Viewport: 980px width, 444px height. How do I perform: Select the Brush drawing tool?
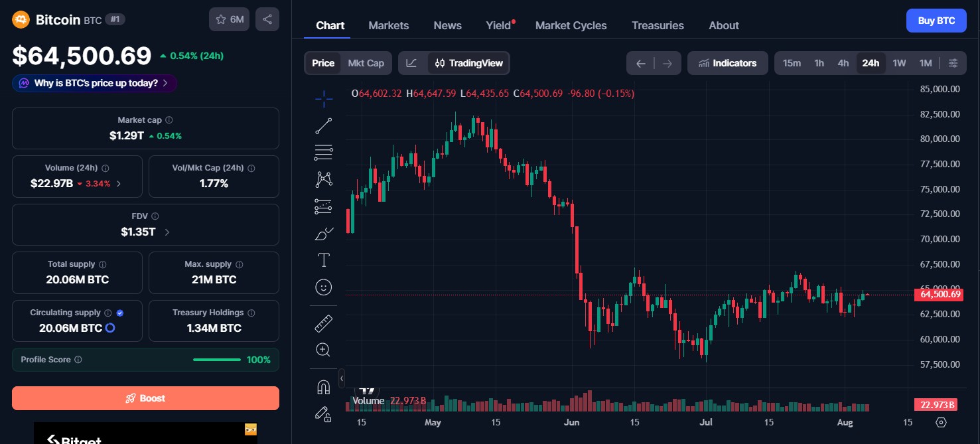(x=324, y=233)
